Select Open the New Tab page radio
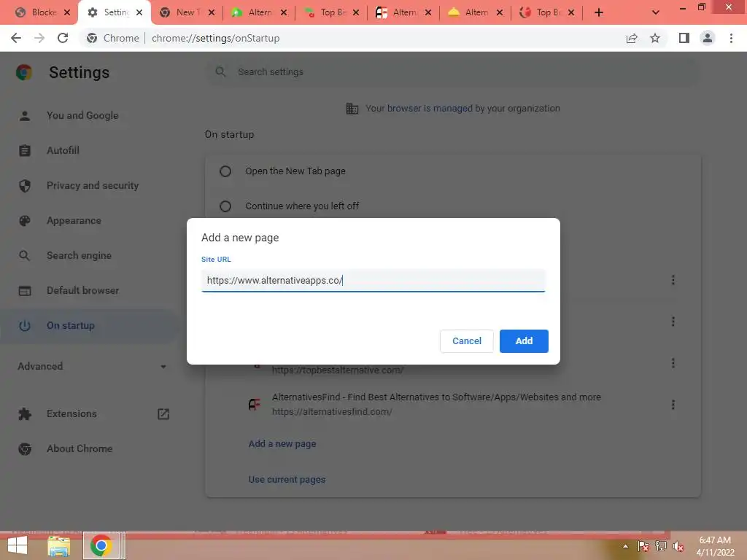This screenshot has height=560, width=747. point(225,171)
